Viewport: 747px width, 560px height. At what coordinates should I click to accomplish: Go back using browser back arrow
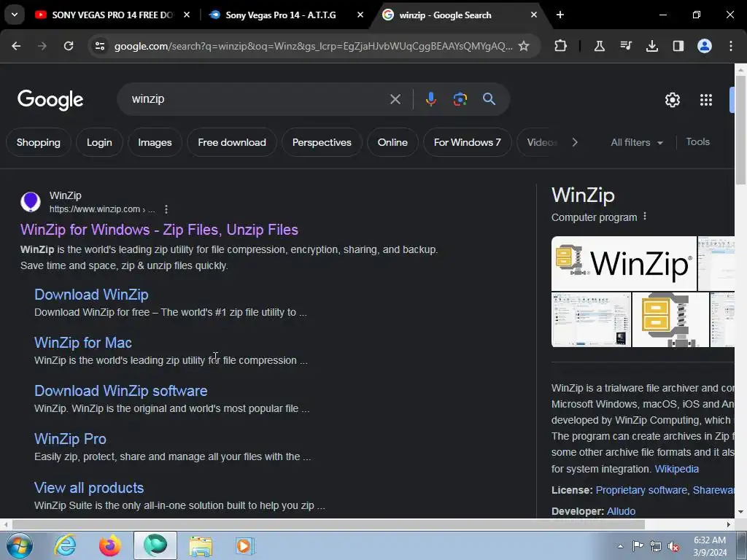(16, 46)
